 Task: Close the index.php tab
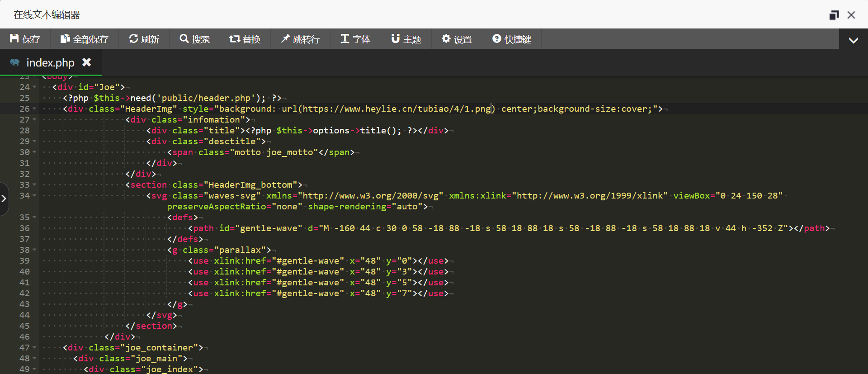point(86,62)
